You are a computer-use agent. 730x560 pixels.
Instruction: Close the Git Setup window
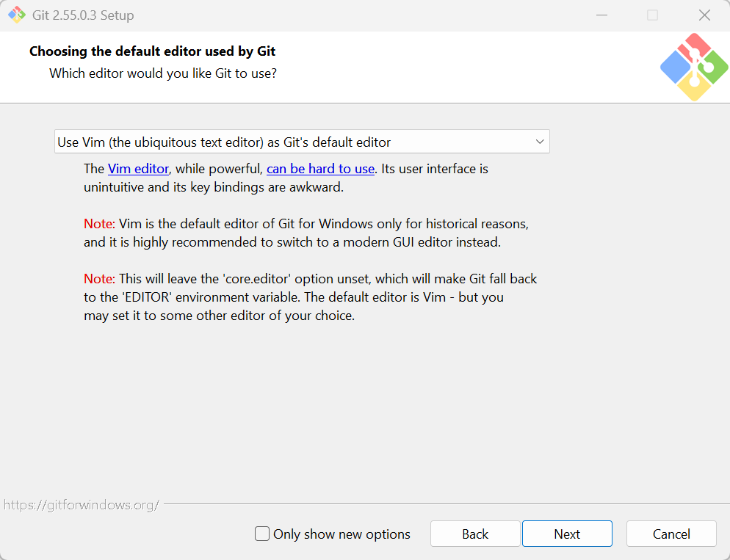point(704,15)
